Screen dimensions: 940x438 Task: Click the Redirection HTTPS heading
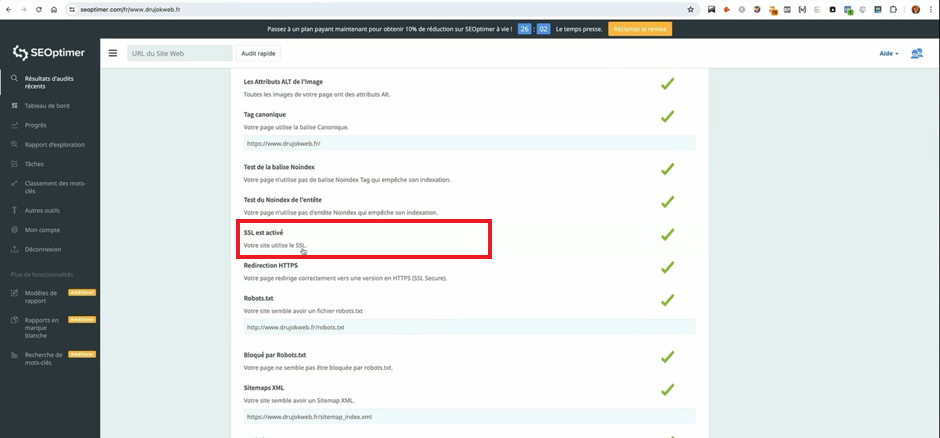271,265
